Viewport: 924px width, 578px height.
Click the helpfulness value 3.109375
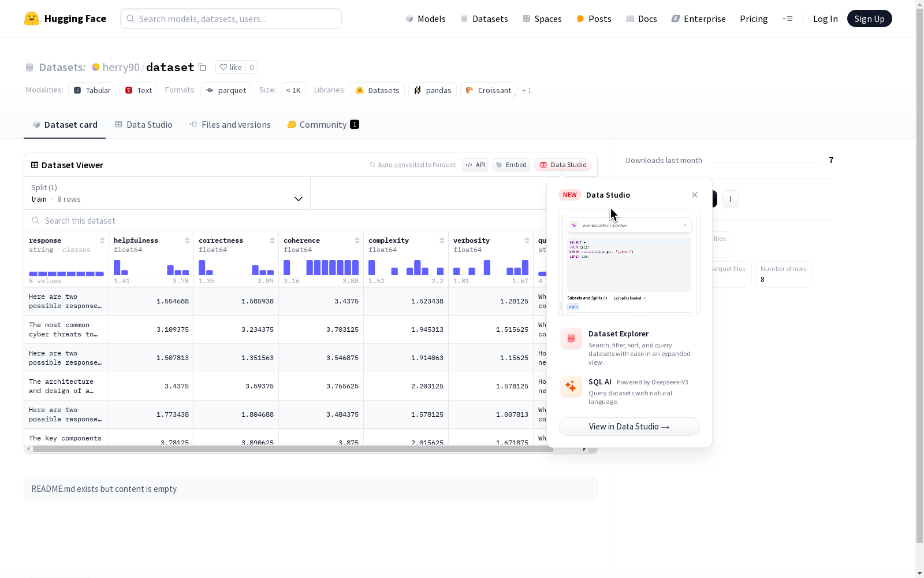coord(173,329)
